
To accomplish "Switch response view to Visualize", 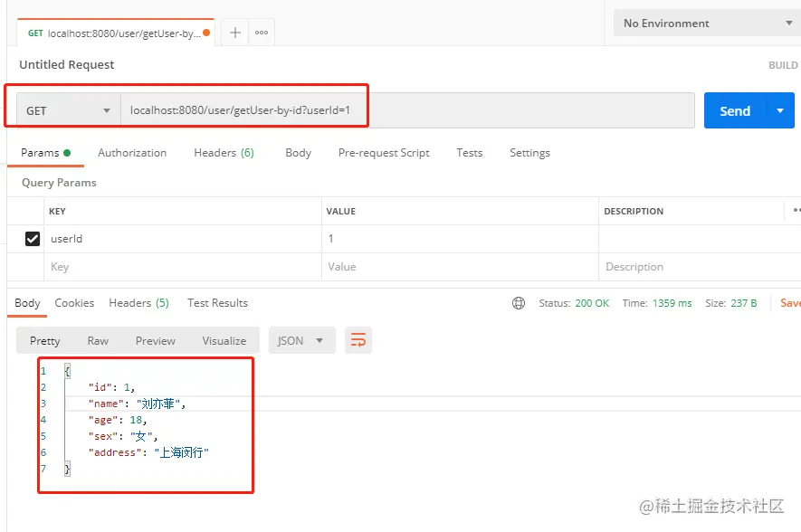I will 224,340.
